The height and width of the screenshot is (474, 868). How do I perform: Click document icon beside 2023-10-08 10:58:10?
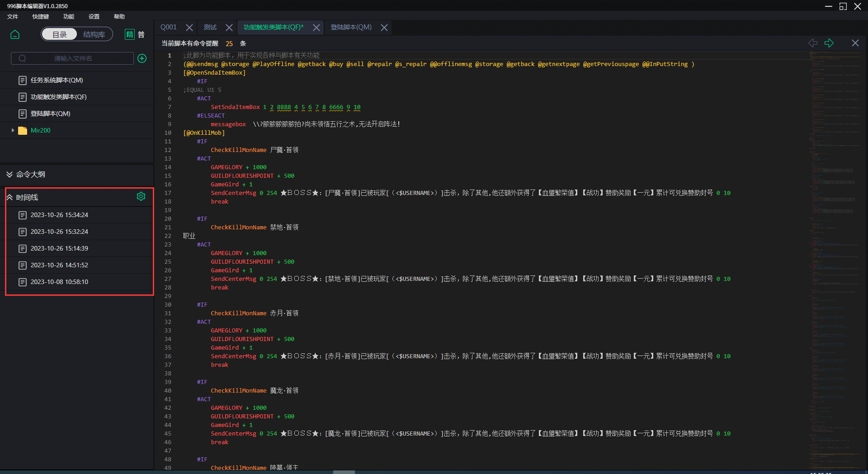click(23, 282)
